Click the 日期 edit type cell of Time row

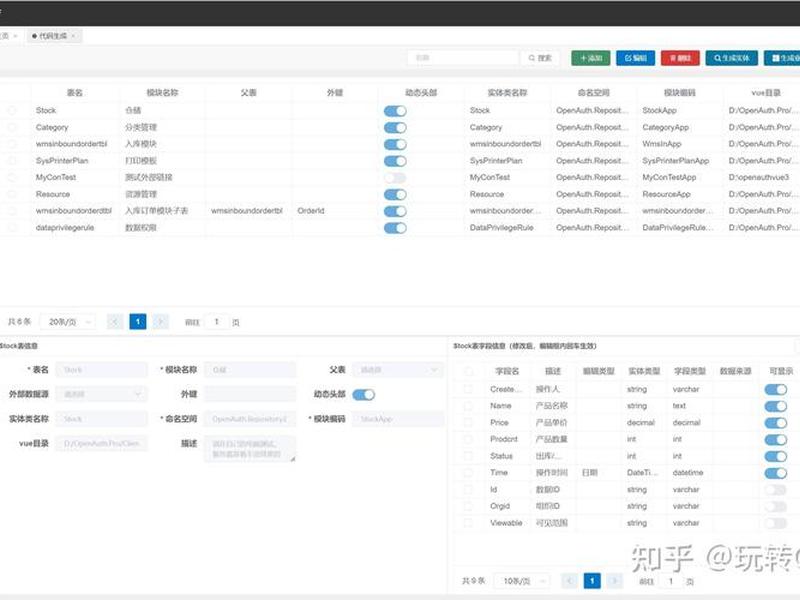point(590,472)
